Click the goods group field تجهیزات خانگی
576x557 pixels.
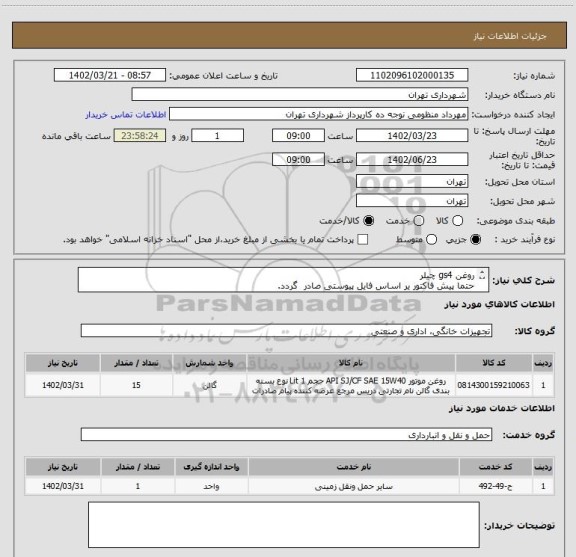coord(286,331)
